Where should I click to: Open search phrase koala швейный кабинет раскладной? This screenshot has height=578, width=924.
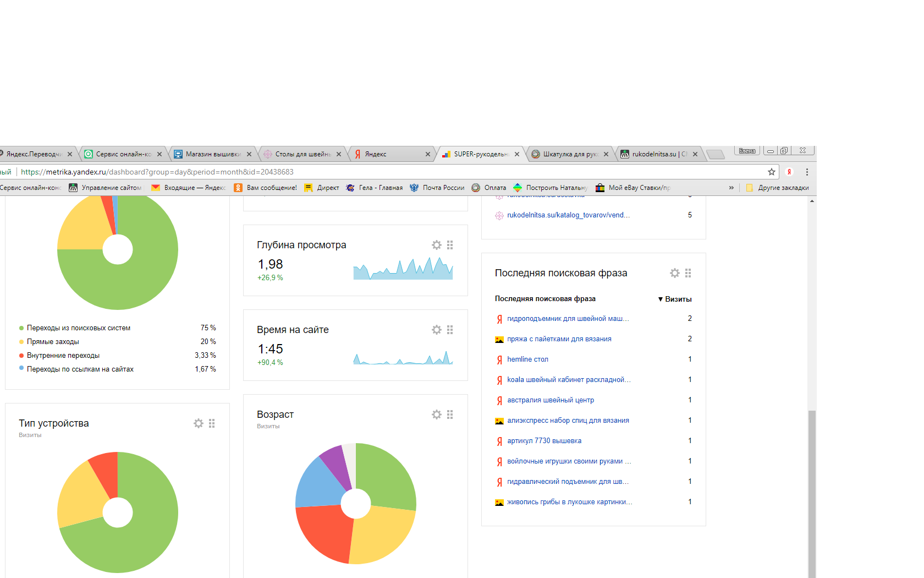click(569, 380)
